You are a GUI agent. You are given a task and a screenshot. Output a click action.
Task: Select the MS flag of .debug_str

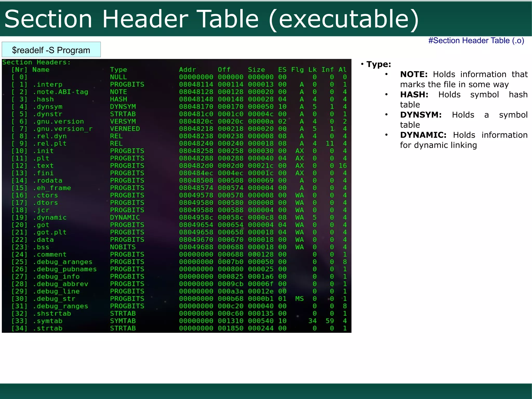(x=300, y=299)
